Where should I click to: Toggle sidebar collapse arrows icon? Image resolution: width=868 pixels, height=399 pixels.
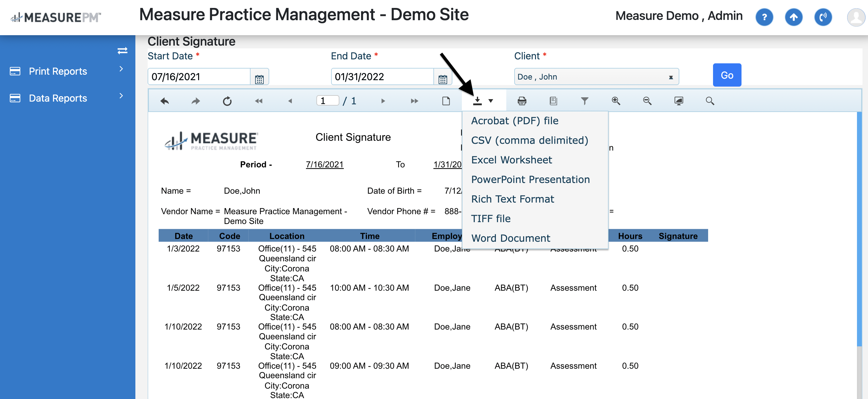pos(122,50)
